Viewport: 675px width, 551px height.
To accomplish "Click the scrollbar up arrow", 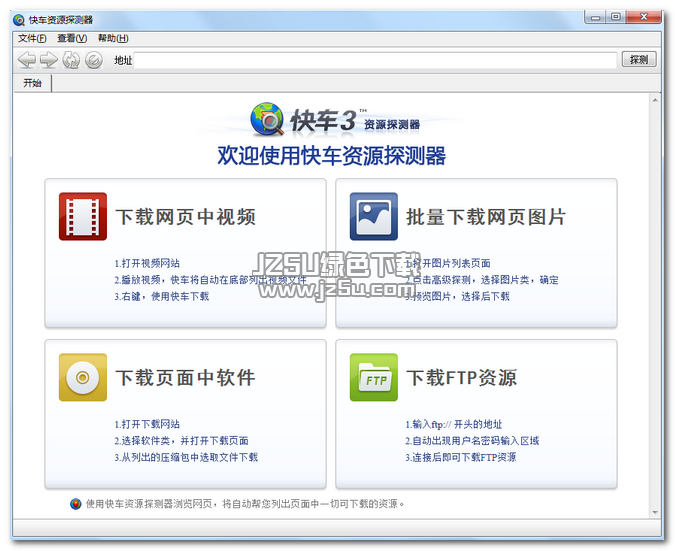I will coord(655,100).
